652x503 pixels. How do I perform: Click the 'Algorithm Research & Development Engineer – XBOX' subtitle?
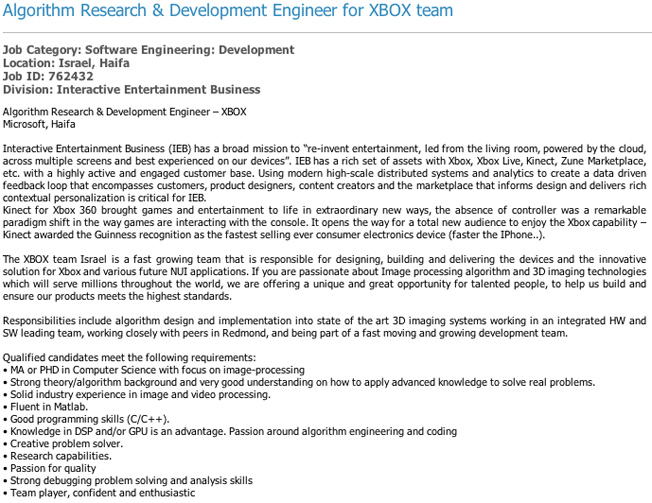(x=124, y=112)
